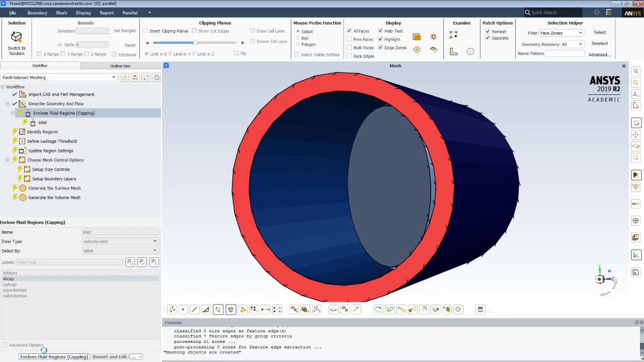Click the zoom-in magnifier on right toolbar
This screenshot has height=362, width=644.
636,71
